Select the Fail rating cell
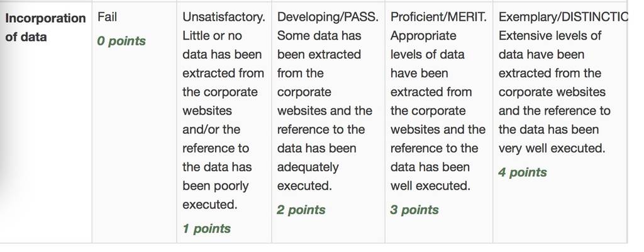644x252 pixels. [x=134, y=122]
